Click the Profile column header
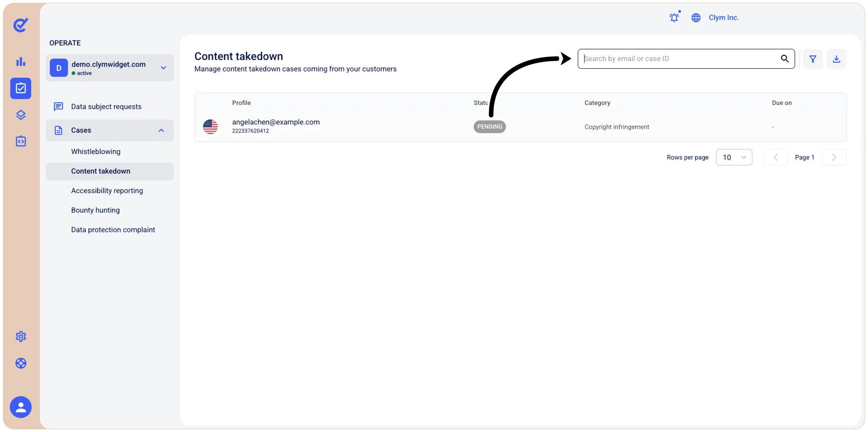The image size is (868, 432). (241, 103)
